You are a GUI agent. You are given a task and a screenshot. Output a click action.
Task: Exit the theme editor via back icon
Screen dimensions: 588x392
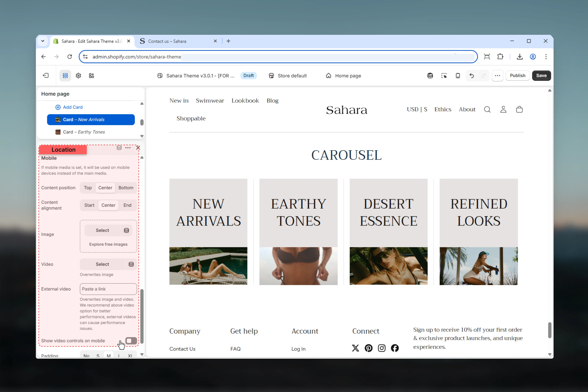46,75
